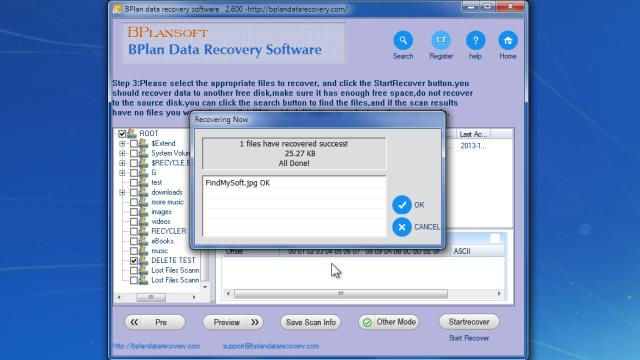This screenshot has height=360, width=640.
Task: Click the eBooks folder icon
Action: [143, 241]
